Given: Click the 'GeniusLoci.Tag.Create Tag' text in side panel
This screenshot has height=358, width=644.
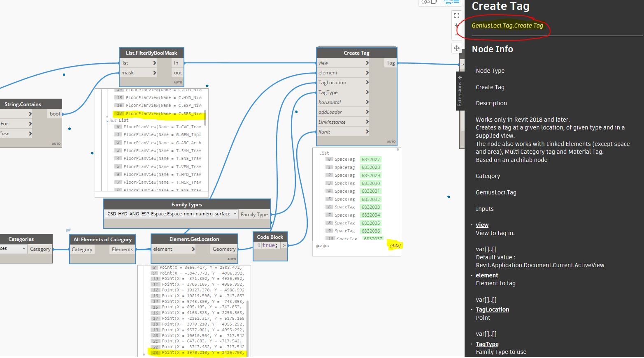Looking at the screenshot, I should pos(507,25).
